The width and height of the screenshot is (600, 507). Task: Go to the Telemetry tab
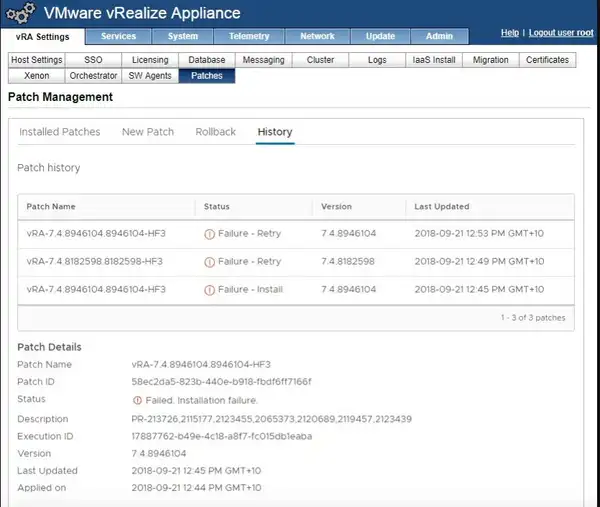pyautogui.click(x=249, y=36)
